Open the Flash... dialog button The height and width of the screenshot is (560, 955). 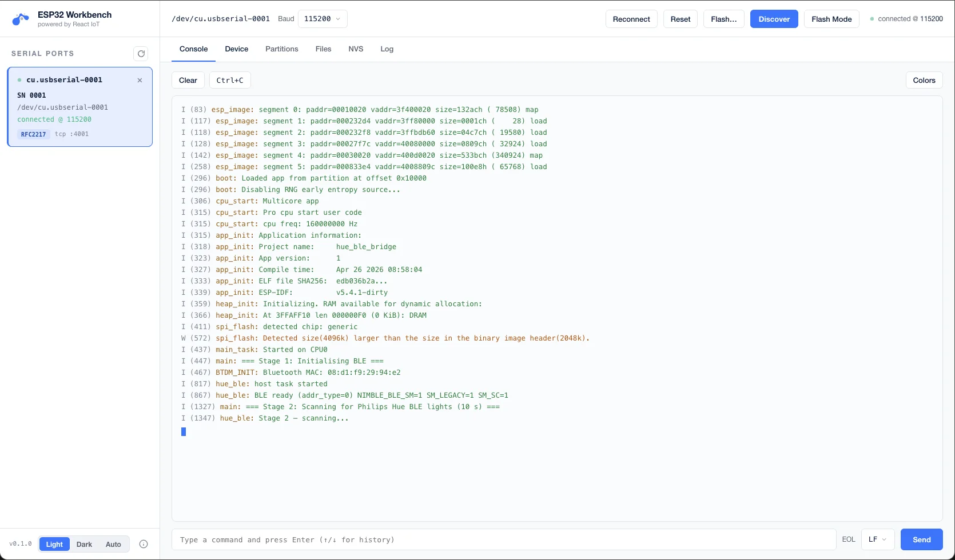(x=723, y=19)
